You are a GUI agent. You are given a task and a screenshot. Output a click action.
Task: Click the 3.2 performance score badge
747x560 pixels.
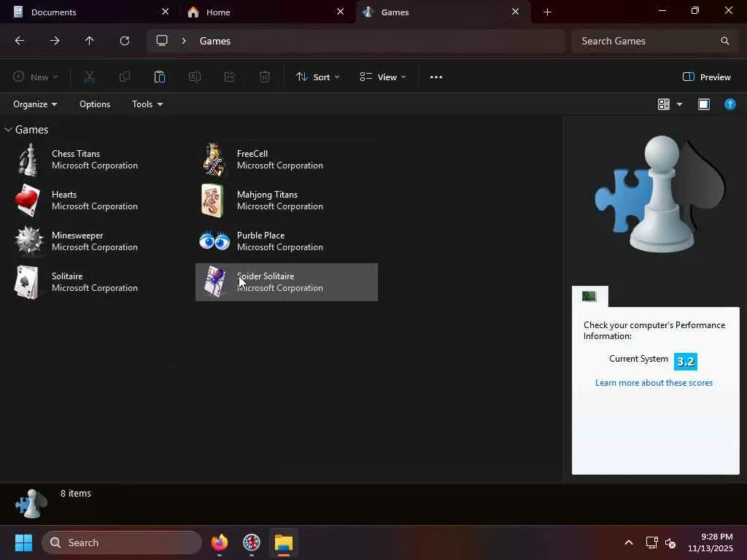coord(686,362)
